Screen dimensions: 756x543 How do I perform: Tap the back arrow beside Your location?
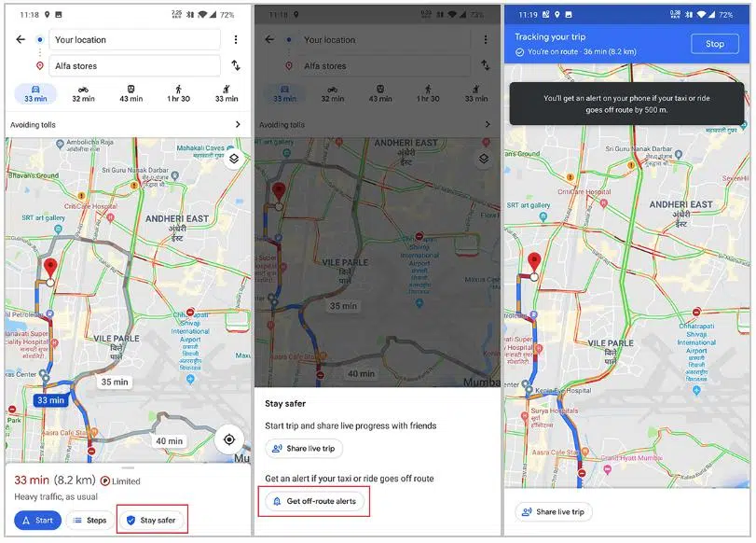click(x=21, y=39)
